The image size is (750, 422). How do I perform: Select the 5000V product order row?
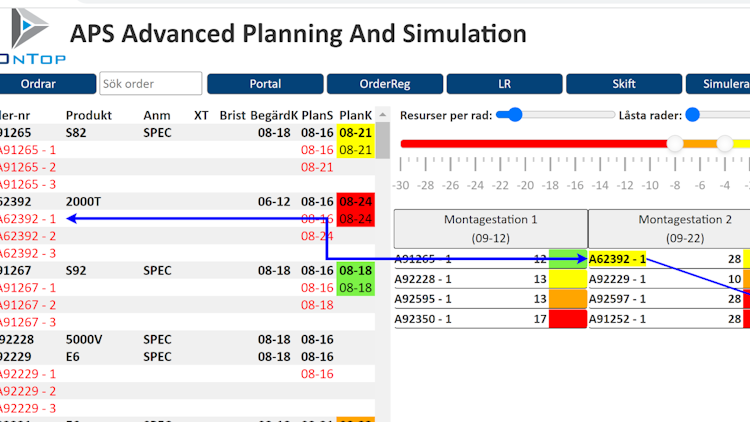tap(188, 339)
